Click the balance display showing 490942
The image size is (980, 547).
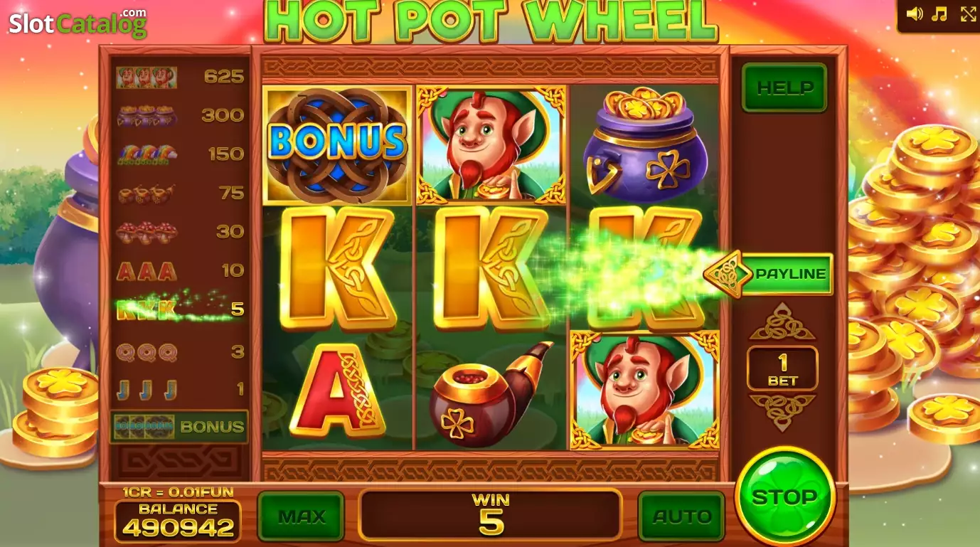(x=178, y=521)
